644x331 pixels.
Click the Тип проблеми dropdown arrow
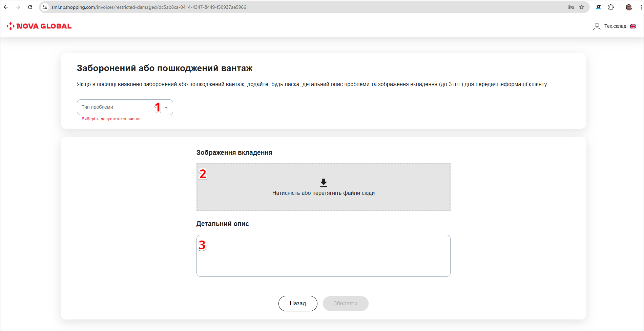coord(166,107)
